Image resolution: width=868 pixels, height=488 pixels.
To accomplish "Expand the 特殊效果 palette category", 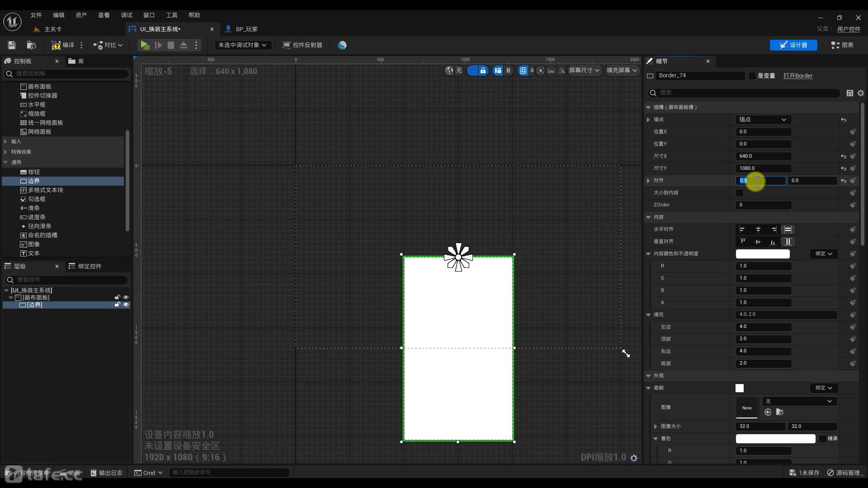I will 5,152.
